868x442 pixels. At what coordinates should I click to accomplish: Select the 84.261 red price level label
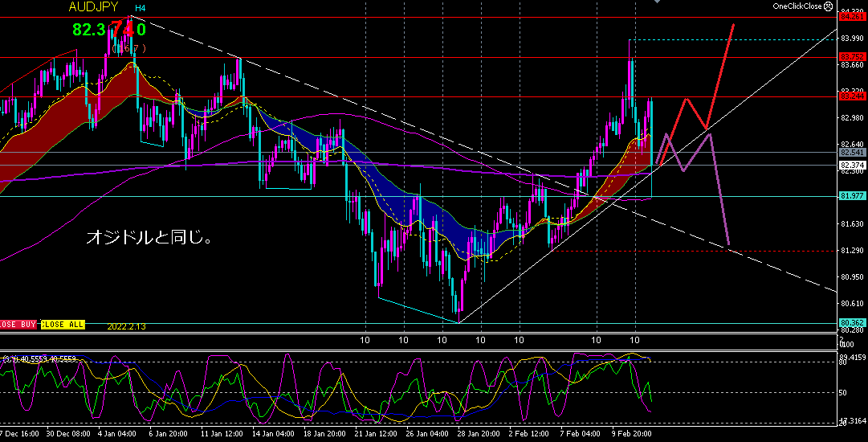853,17
